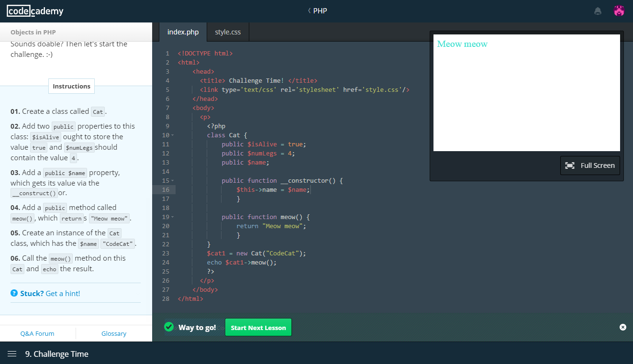The image size is (633, 364).
Task: Click the Way to go! message
Action: (x=197, y=327)
